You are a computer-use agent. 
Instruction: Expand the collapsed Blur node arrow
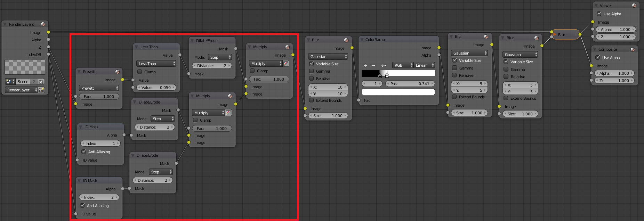(x=555, y=35)
